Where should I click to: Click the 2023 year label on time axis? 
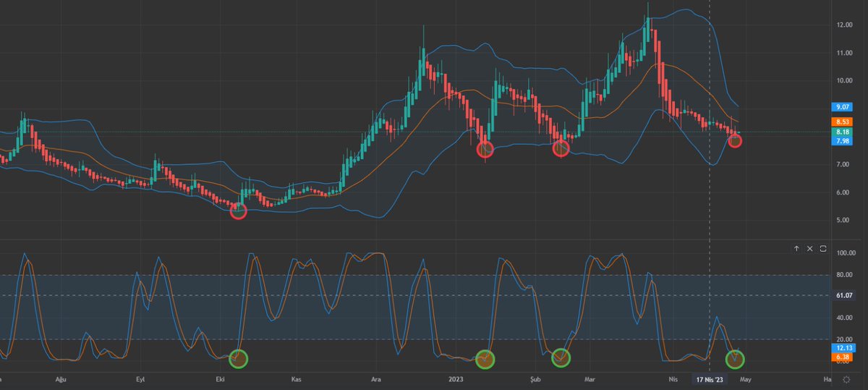coord(456,379)
